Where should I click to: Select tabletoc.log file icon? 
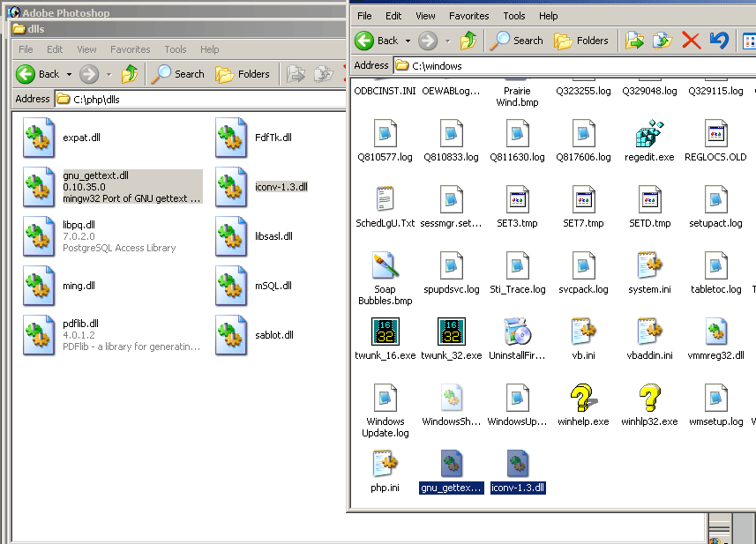tap(716, 265)
